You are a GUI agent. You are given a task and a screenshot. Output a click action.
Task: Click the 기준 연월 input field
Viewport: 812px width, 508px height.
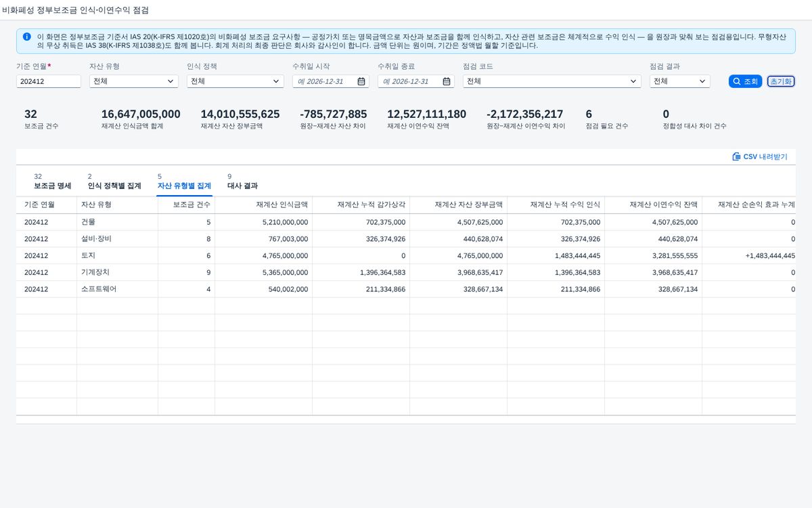pos(49,81)
